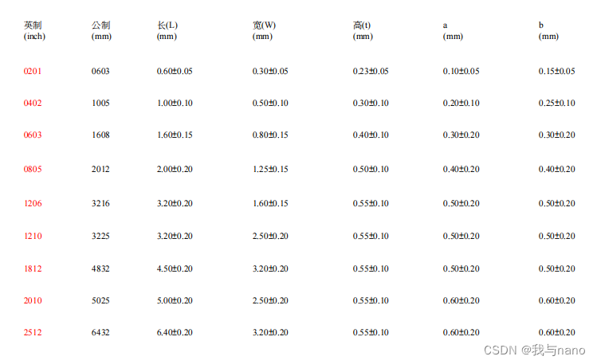The image size is (597, 364).
Task: Click the 公制 (mm) column header
Action: pos(101,30)
